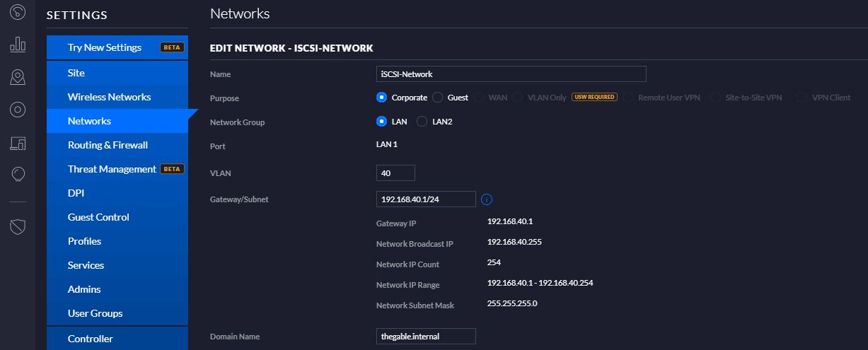Click the Domain Name input field
868x350 pixels.
coord(426,336)
